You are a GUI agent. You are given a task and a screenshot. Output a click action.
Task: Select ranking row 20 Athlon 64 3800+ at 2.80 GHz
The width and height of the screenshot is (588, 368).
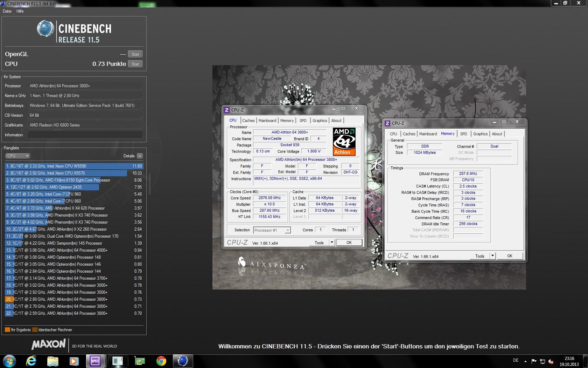coord(74,299)
